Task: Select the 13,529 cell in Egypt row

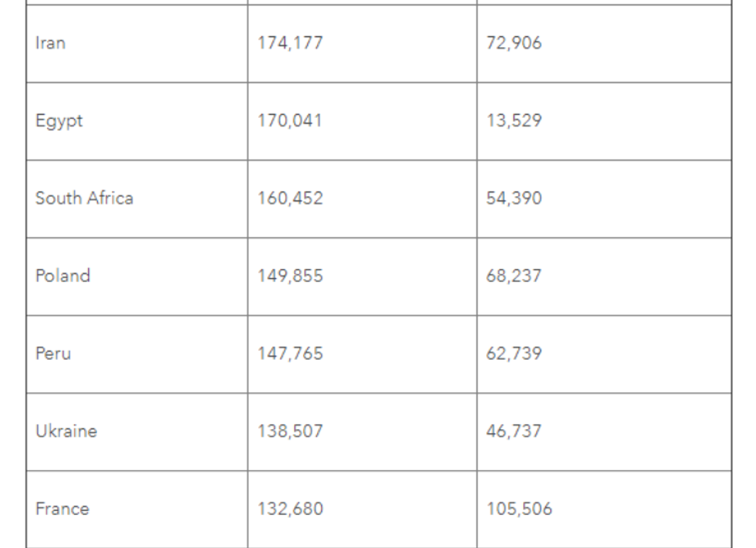Action: click(514, 121)
